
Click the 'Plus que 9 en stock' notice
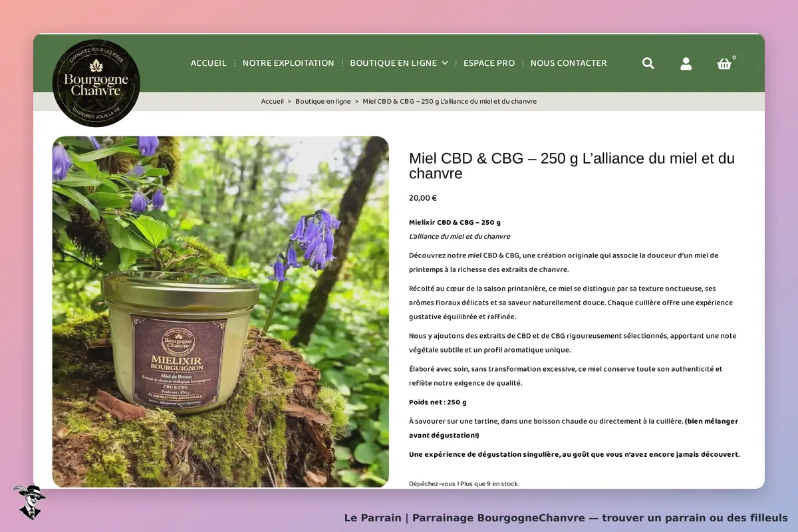tap(464, 483)
